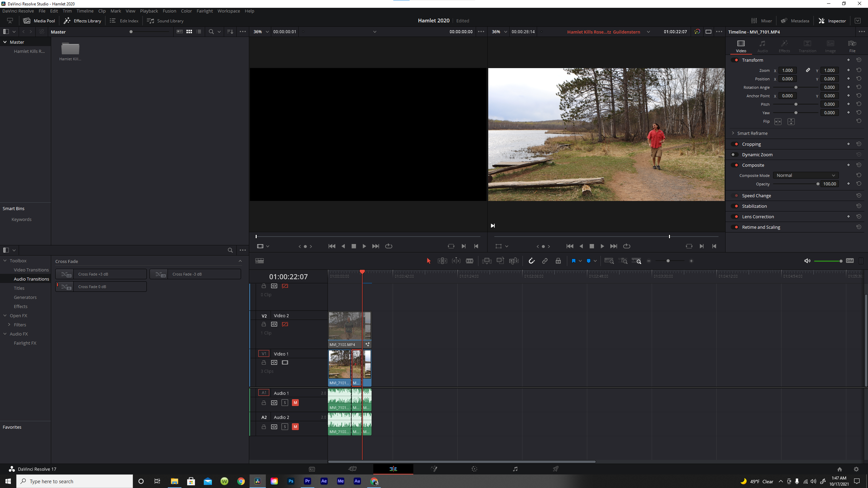Select the Cross Fade 0 dB transition
Viewport: 868px width, 488px height.
click(x=101, y=287)
